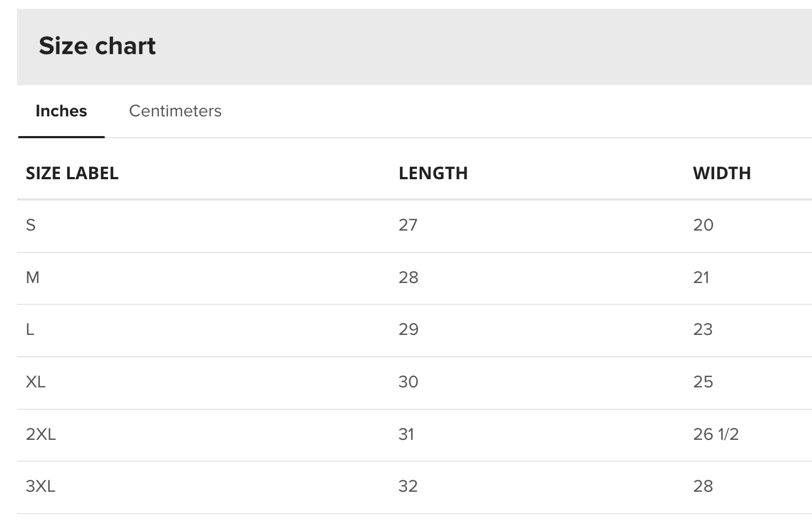Click the length value 29
The image size is (812, 530).
(408, 329)
